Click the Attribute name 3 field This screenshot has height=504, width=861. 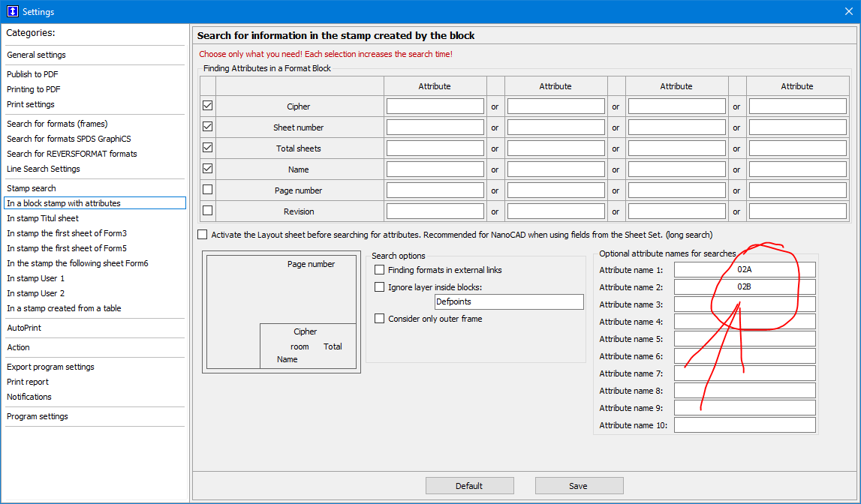click(745, 304)
